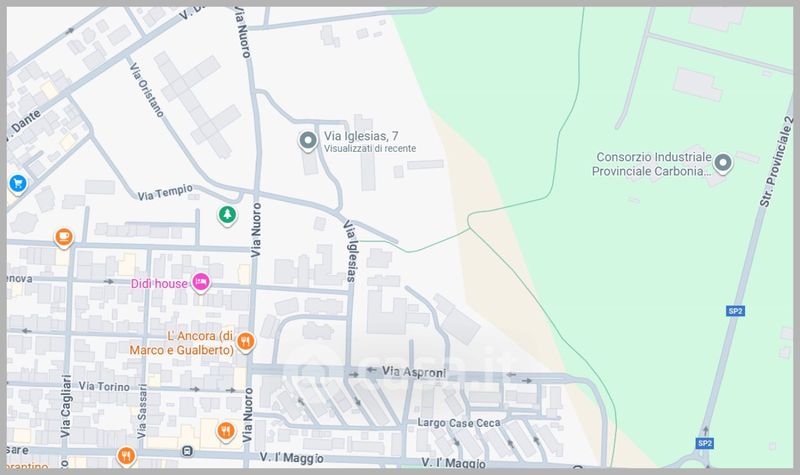The width and height of the screenshot is (800, 475).
Task: Click the upper SP2 road shield
Action: click(733, 312)
